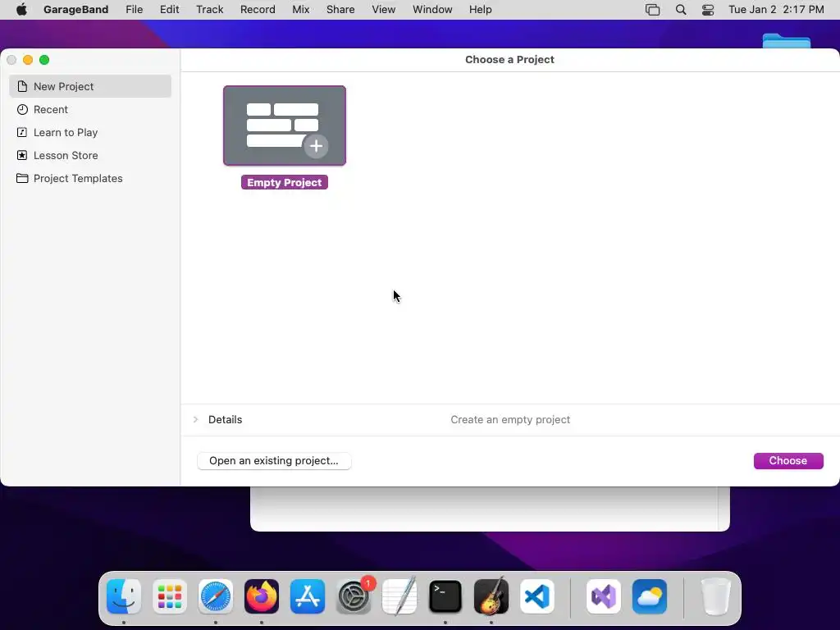Viewport: 840px width, 630px height.
Task: Open Launchpad from the Dock
Action: tap(170, 596)
